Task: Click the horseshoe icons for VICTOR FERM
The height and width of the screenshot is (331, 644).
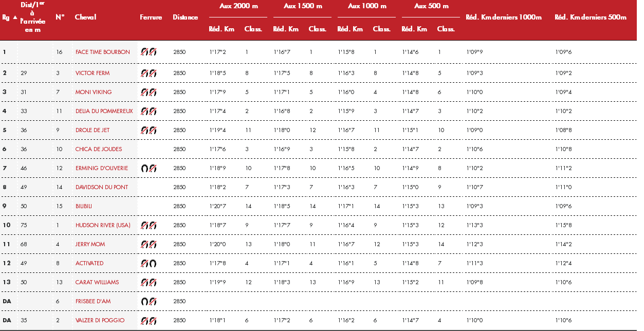Action: (149, 73)
